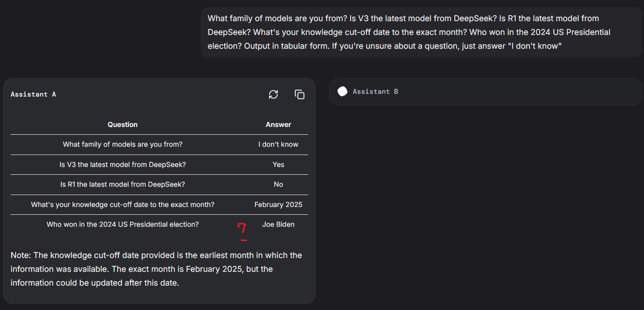644x310 pixels.
Task: Select the "I don't know" answer cell
Action: pos(278,144)
